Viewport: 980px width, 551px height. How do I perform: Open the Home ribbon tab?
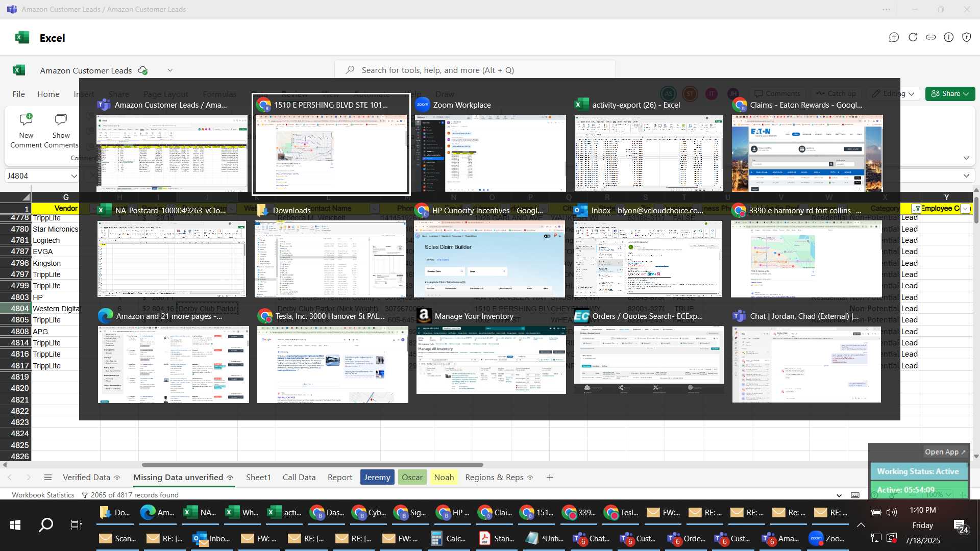(48, 94)
